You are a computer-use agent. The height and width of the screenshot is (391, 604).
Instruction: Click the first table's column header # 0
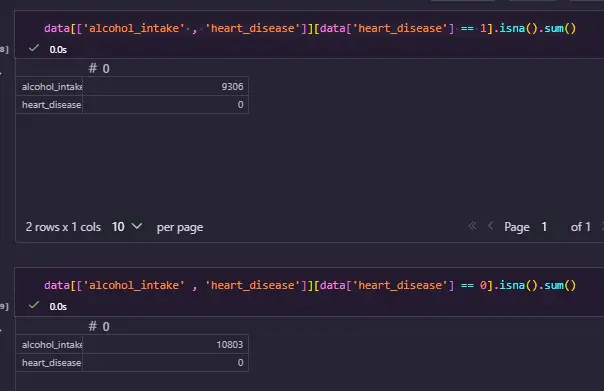99,68
